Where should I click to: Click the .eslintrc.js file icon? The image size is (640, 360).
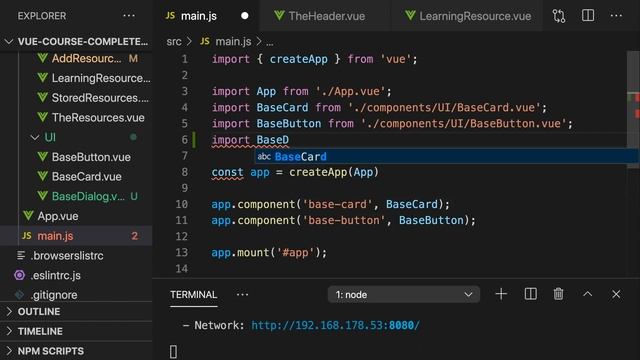[x=19, y=275]
